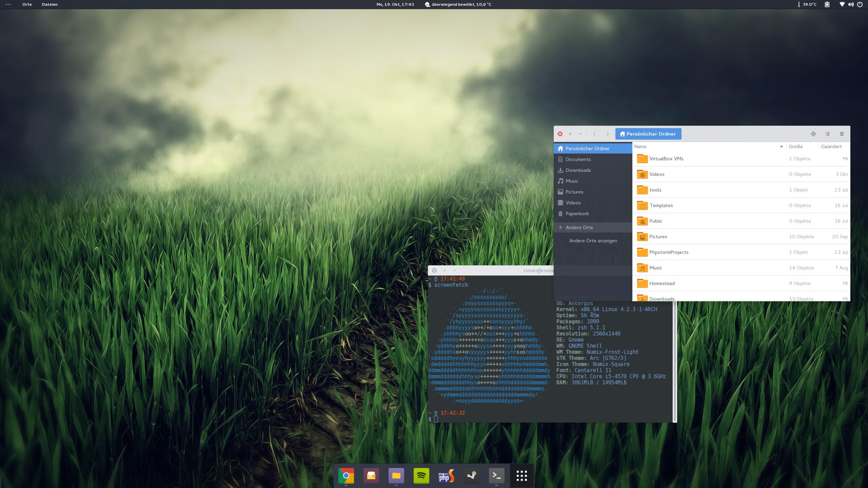Open the system power menu icon
868x488 pixels.
[x=860, y=4]
